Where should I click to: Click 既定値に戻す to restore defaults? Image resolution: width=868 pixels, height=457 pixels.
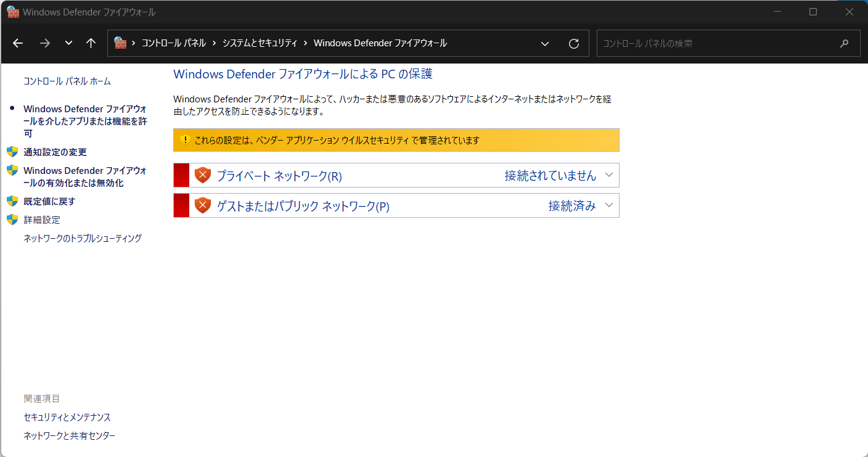point(49,202)
